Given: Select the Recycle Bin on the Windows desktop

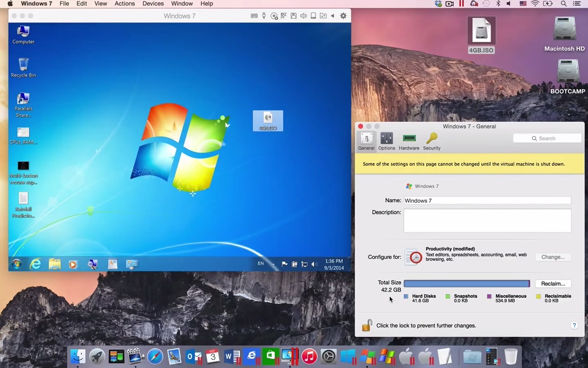Looking at the screenshot, I should (x=23, y=68).
